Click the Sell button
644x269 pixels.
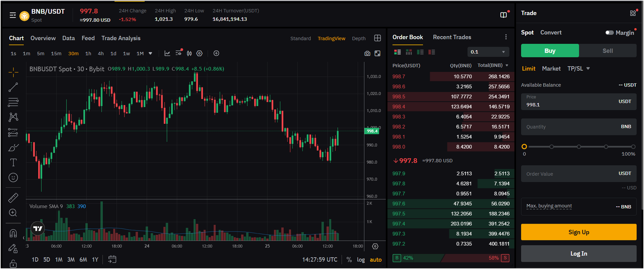click(608, 51)
